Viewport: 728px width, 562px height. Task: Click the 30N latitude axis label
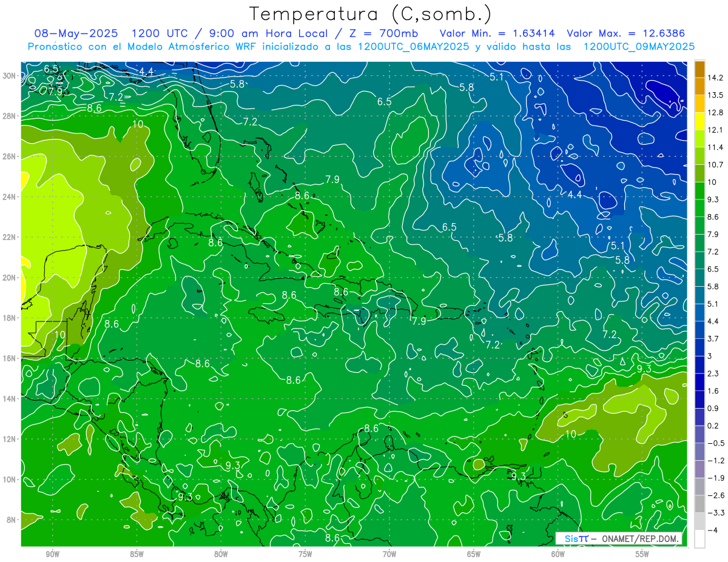pyautogui.click(x=9, y=76)
